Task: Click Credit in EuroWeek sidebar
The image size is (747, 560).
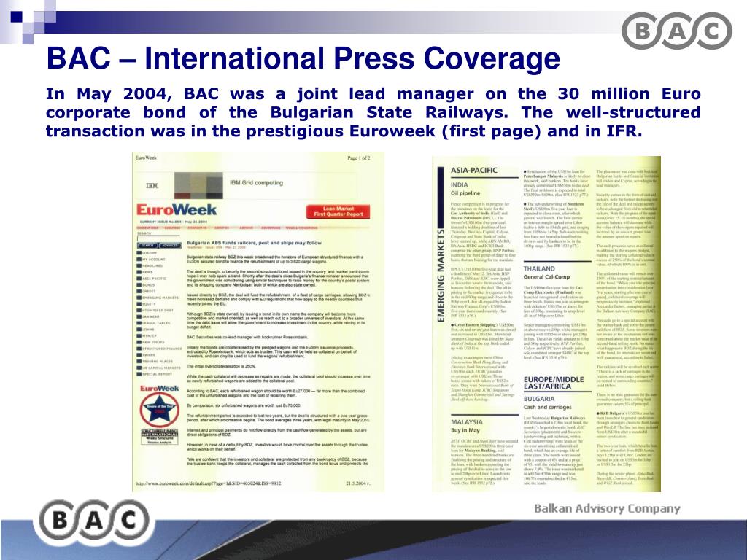Action: (146, 291)
